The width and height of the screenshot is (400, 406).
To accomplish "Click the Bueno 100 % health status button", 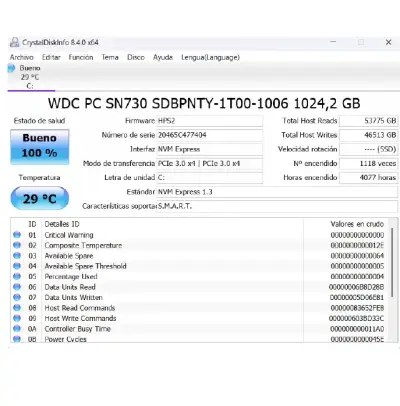I will 40,146.
